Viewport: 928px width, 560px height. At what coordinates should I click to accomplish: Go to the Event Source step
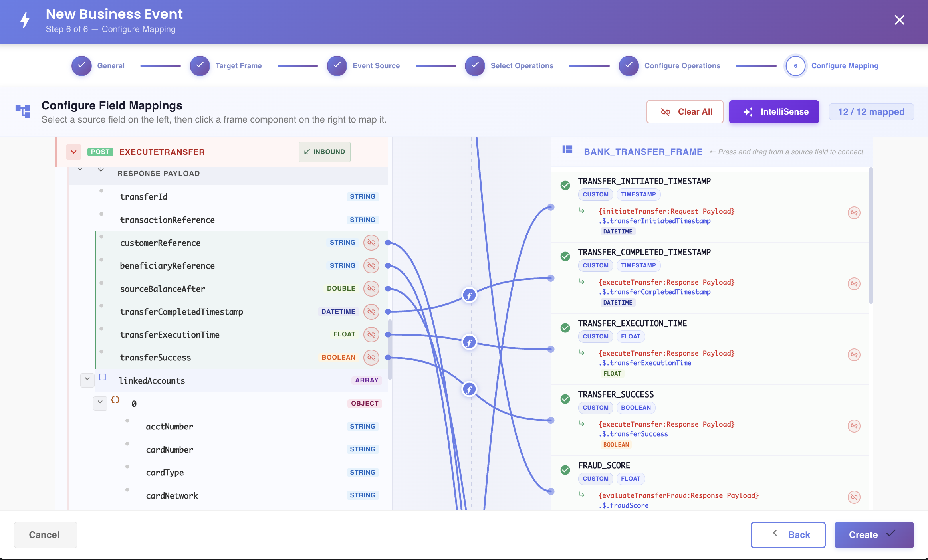363,66
